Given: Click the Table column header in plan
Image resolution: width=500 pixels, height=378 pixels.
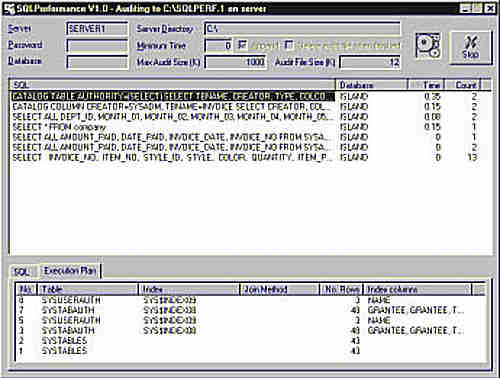Looking at the screenshot, I should 88,289.
